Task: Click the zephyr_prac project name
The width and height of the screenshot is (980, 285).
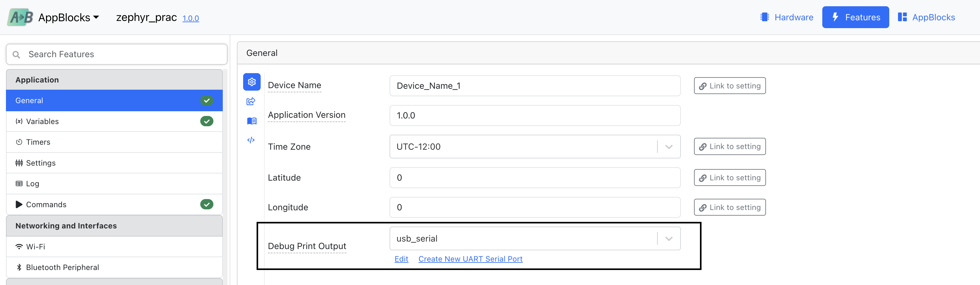Action: [x=146, y=17]
